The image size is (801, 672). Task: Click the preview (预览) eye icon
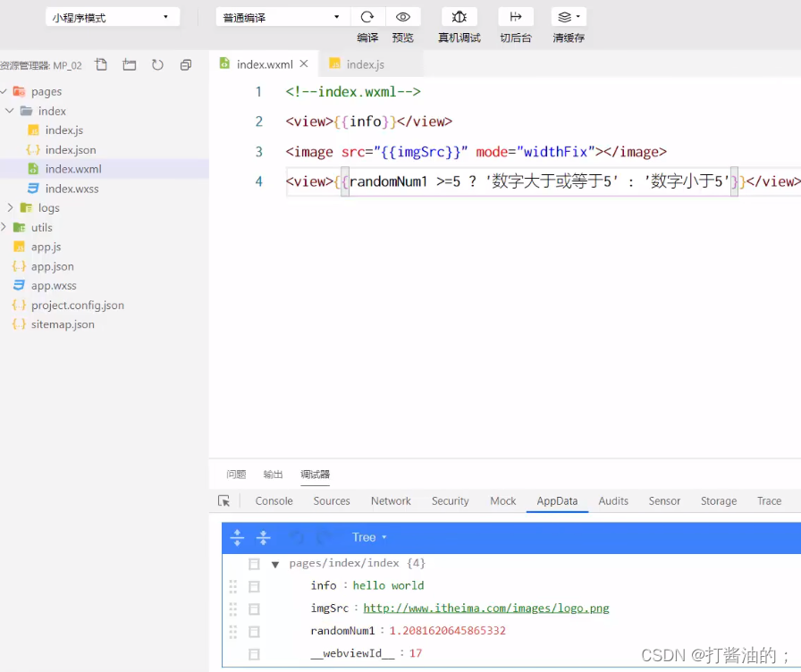[x=403, y=17]
